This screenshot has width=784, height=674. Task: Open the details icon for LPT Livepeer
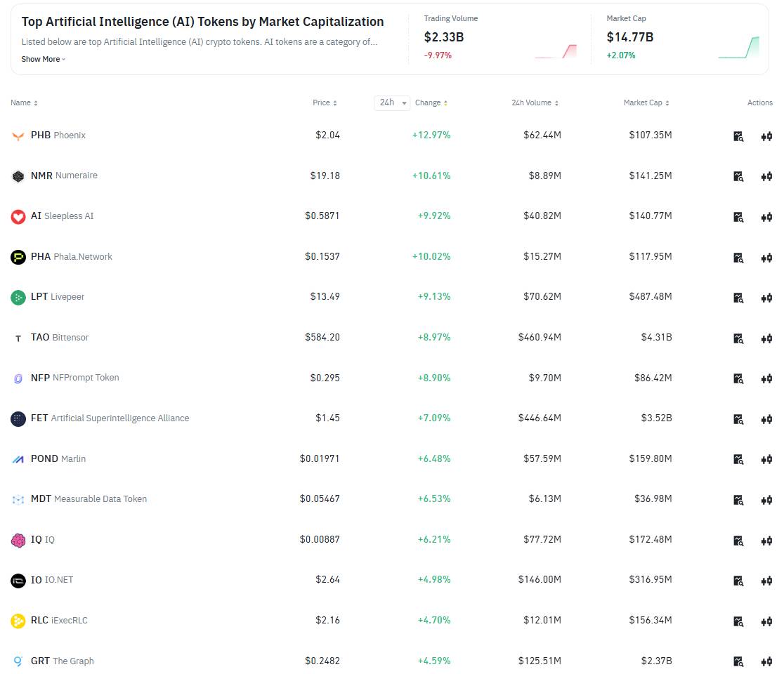pyautogui.click(x=738, y=298)
